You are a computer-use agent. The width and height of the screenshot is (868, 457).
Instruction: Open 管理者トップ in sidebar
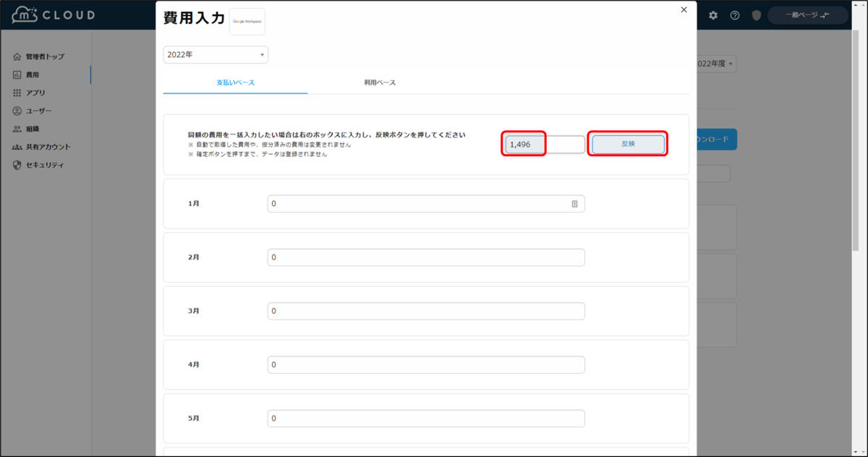(x=45, y=56)
